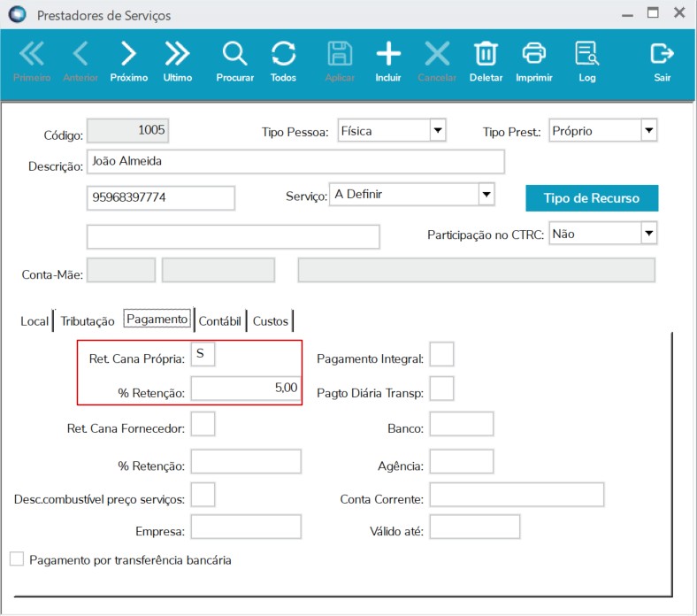The image size is (697, 616).
Task: Click the wide Conta-Mãe description field
Action: pyautogui.click(x=477, y=270)
